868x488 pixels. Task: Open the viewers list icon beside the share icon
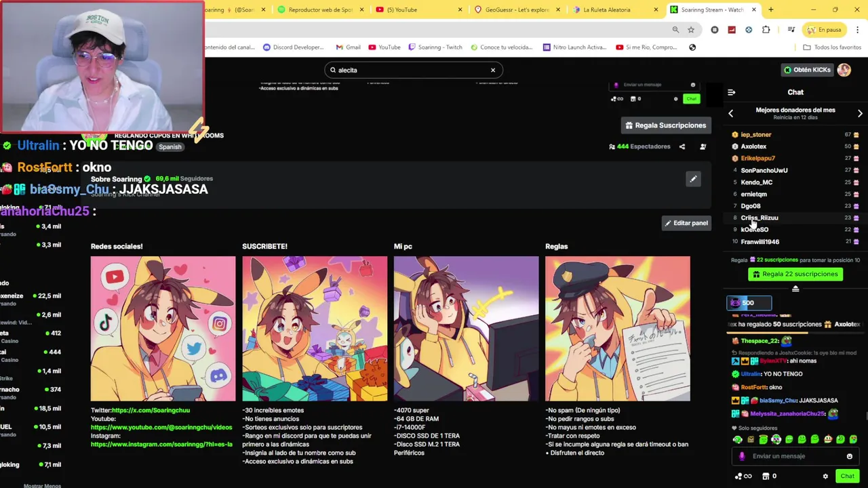click(x=703, y=146)
